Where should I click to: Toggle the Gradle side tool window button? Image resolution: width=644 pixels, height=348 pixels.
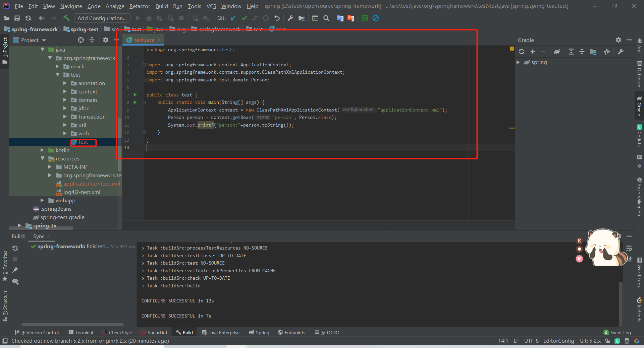(639, 106)
